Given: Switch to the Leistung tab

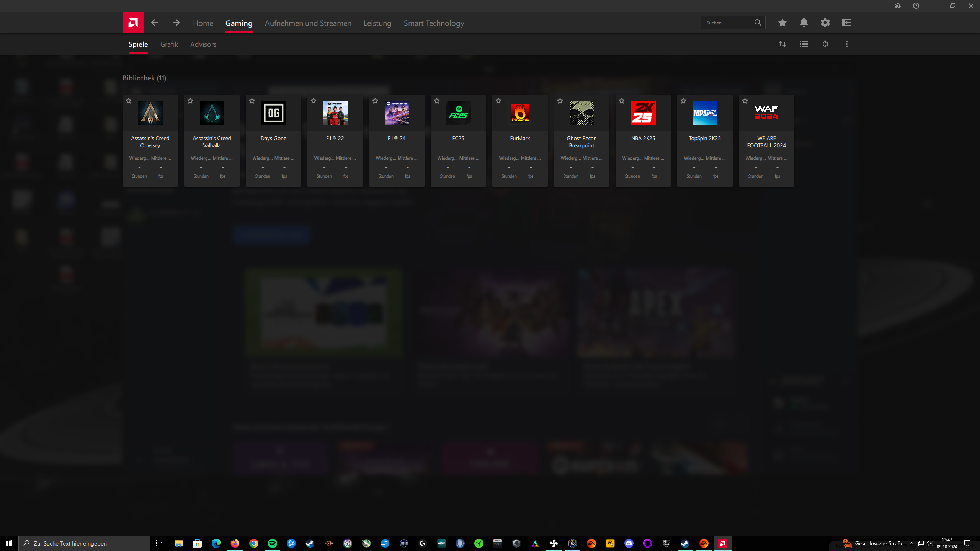Looking at the screenshot, I should pos(377,23).
